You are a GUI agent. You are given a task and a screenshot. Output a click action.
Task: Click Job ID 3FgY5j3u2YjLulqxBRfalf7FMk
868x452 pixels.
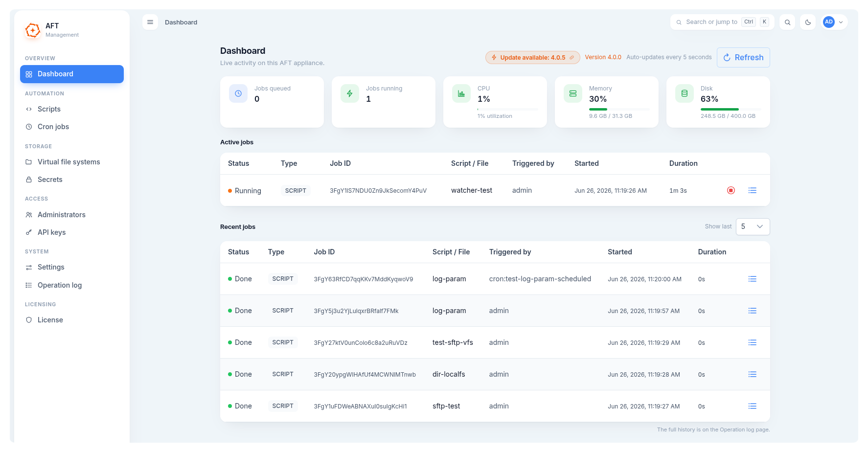[356, 311]
